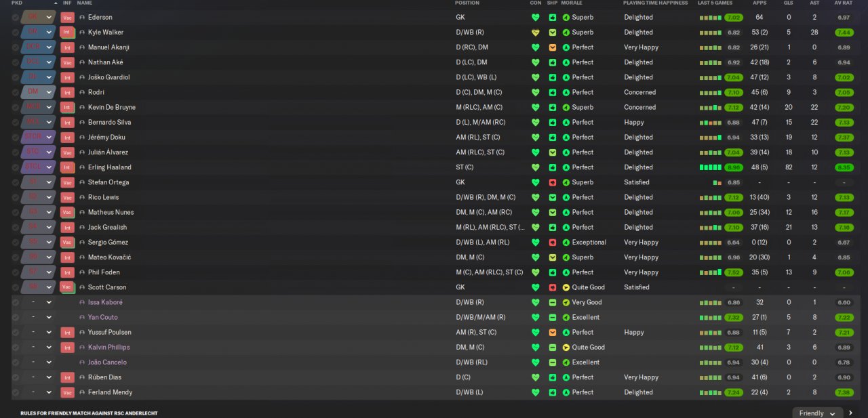
Task: Sort by the POSITION column header
Action: tap(467, 3)
